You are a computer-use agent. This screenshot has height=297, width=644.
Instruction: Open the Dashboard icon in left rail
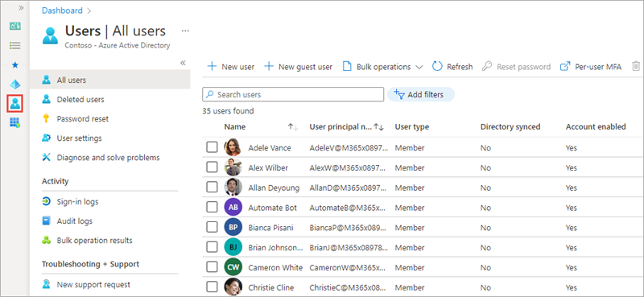pyautogui.click(x=15, y=27)
